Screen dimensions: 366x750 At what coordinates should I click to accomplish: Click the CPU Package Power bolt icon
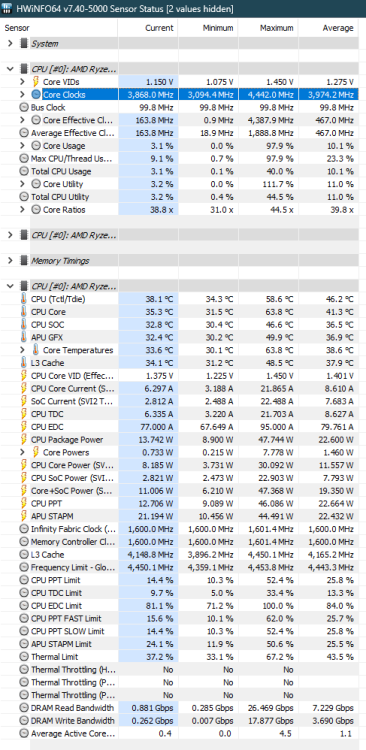point(24,440)
